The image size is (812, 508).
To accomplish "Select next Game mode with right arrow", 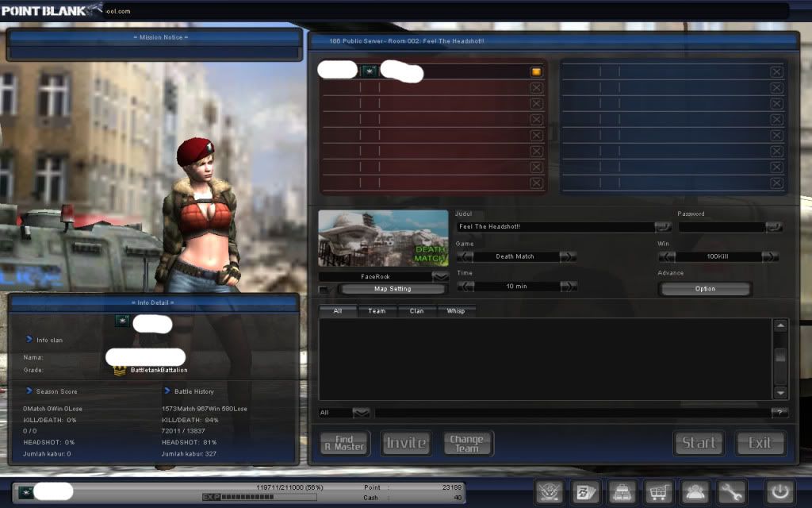I will [568, 256].
